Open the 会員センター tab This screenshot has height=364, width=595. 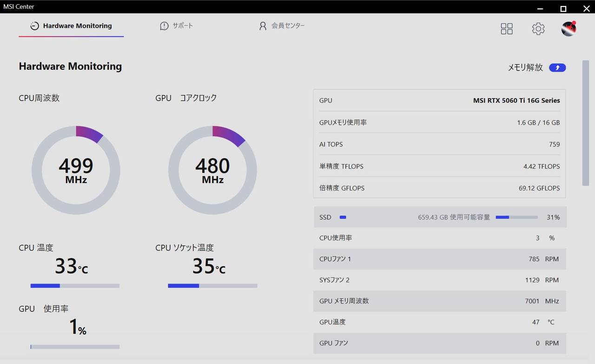coord(282,26)
